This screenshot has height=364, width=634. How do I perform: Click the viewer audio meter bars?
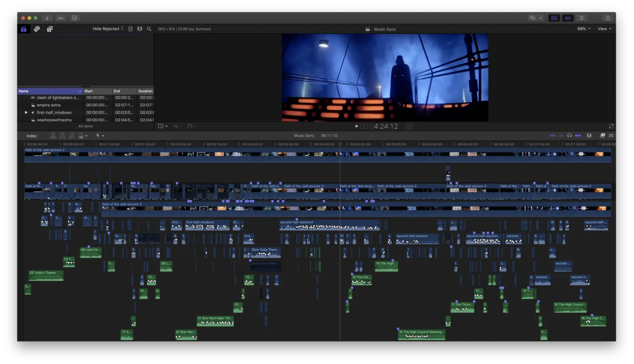(409, 126)
